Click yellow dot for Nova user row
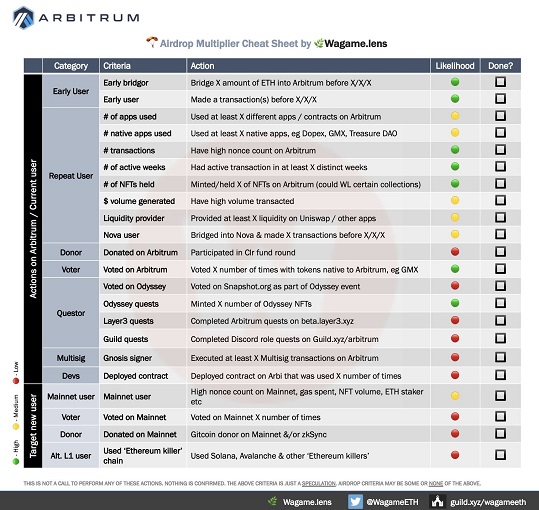The height and width of the screenshot is (510, 539). tap(455, 234)
